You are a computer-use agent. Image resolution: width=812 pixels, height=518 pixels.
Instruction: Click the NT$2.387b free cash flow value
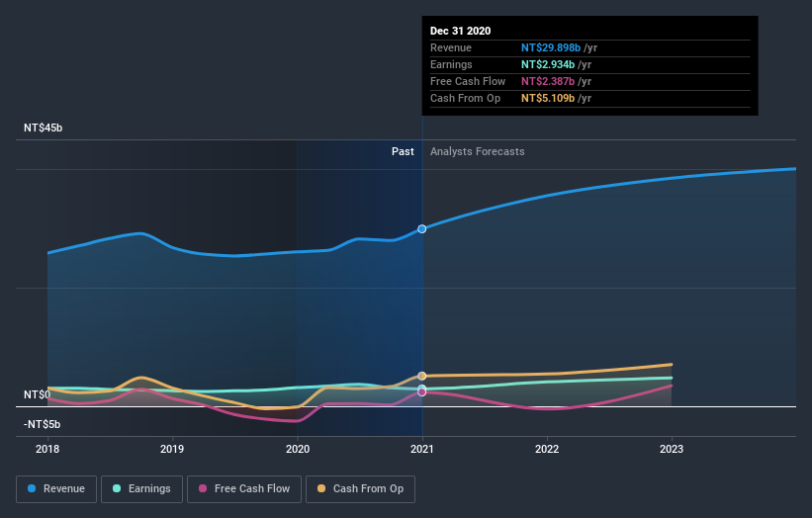tap(548, 81)
